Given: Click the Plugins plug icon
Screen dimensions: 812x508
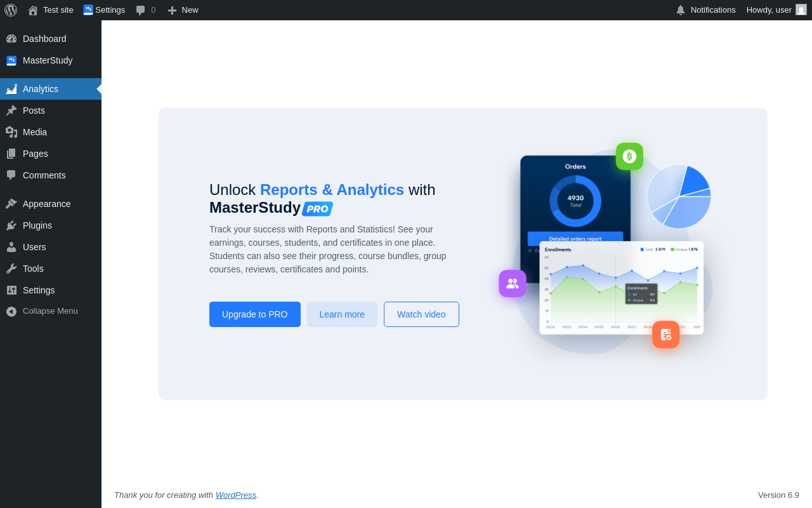Looking at the screenshot, I should 11,225.
